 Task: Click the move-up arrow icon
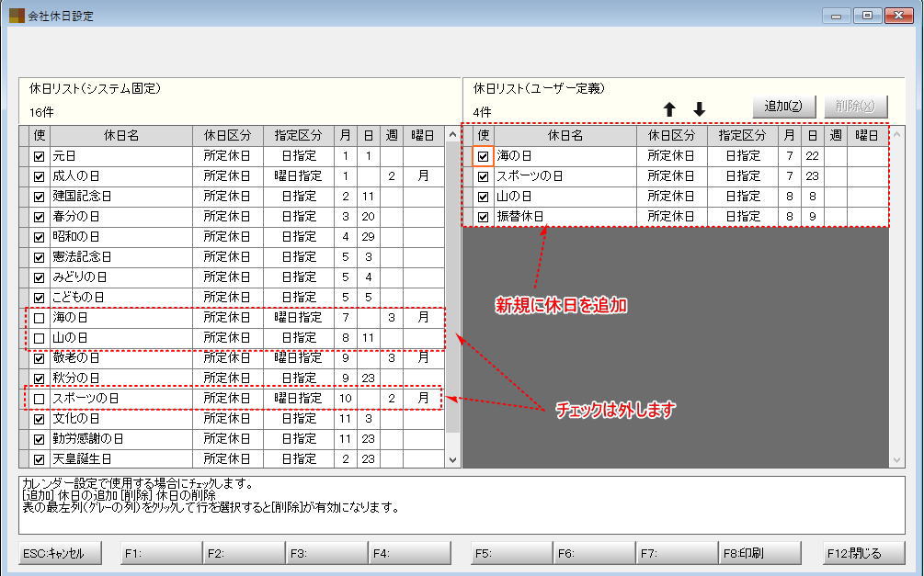668,109
